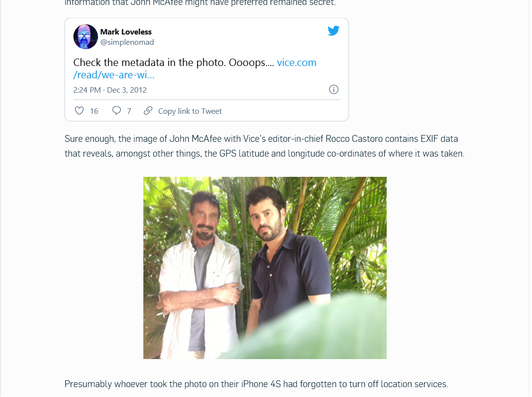Like the tweet with heart icon
The height and width of the screenshot is (397, 532).
click(79, 111)
